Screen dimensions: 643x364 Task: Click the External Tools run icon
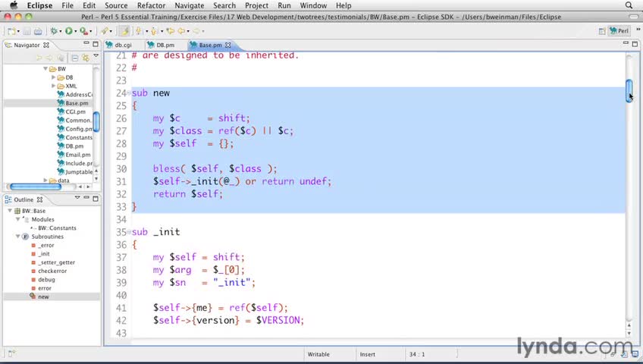83,31
